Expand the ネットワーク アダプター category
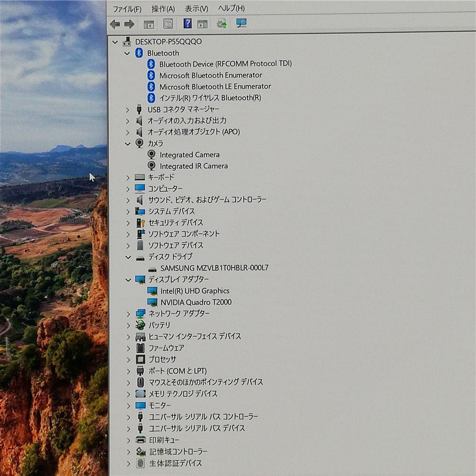 (x=128, y=314)
